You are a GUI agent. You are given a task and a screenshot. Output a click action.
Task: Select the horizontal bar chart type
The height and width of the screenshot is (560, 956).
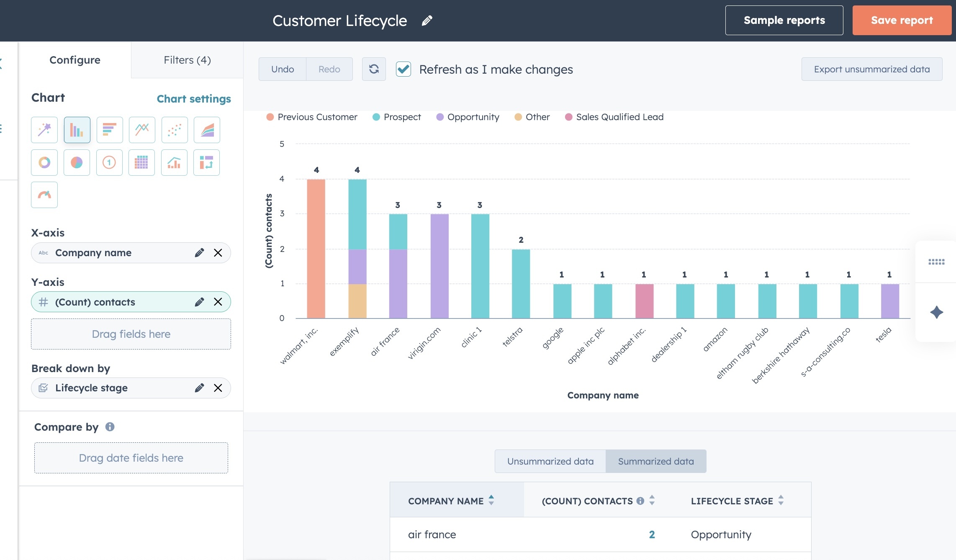click(109, 130)
